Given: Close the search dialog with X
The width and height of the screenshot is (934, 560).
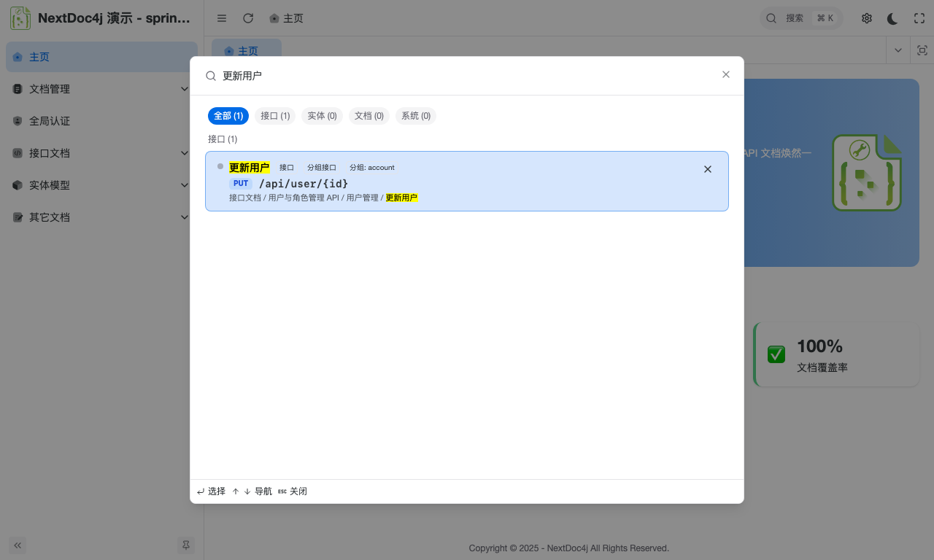Looking at the screenshot, I should (x=726, y=74).
